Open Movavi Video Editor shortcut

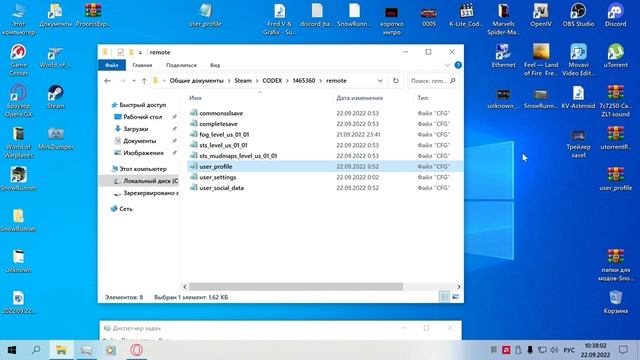[578, 60]
